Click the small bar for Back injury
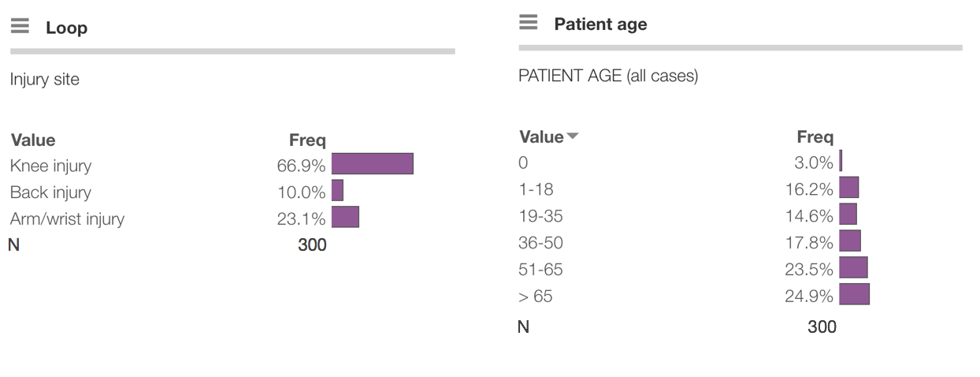Viewport: 980px width, 377px height. pos(337,191)
